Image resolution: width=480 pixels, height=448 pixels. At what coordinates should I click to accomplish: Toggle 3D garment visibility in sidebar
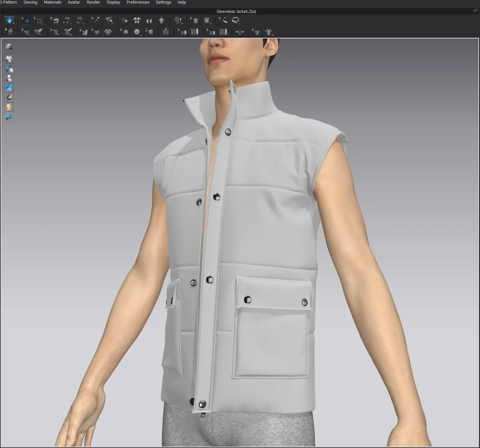pos(9,59)
